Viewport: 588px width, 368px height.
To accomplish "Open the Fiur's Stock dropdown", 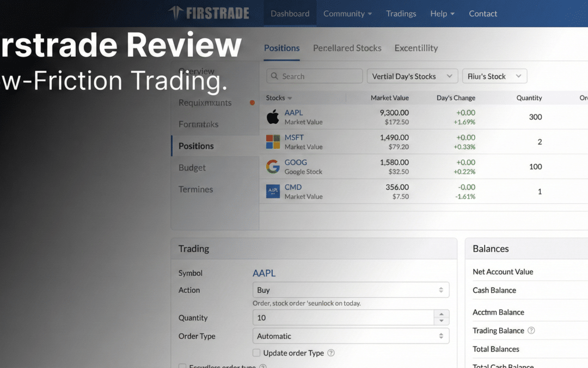I will point(494,76).
